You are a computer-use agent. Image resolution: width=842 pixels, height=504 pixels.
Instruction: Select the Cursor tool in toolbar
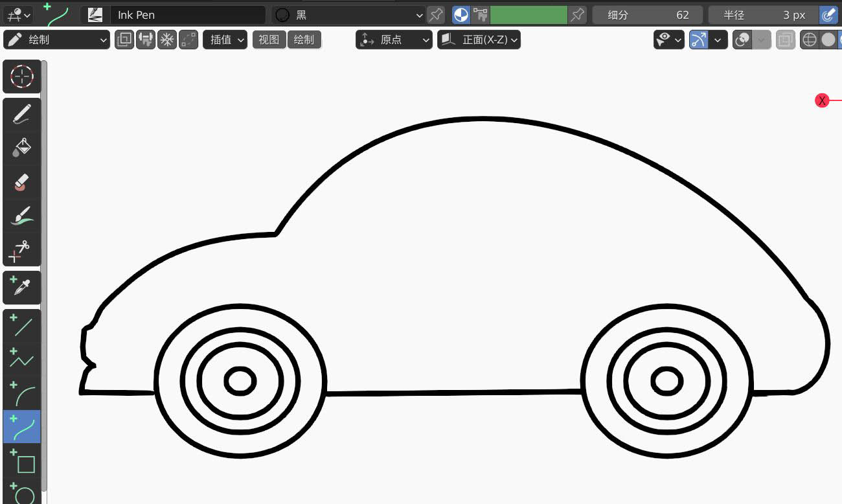coord(22,76)
